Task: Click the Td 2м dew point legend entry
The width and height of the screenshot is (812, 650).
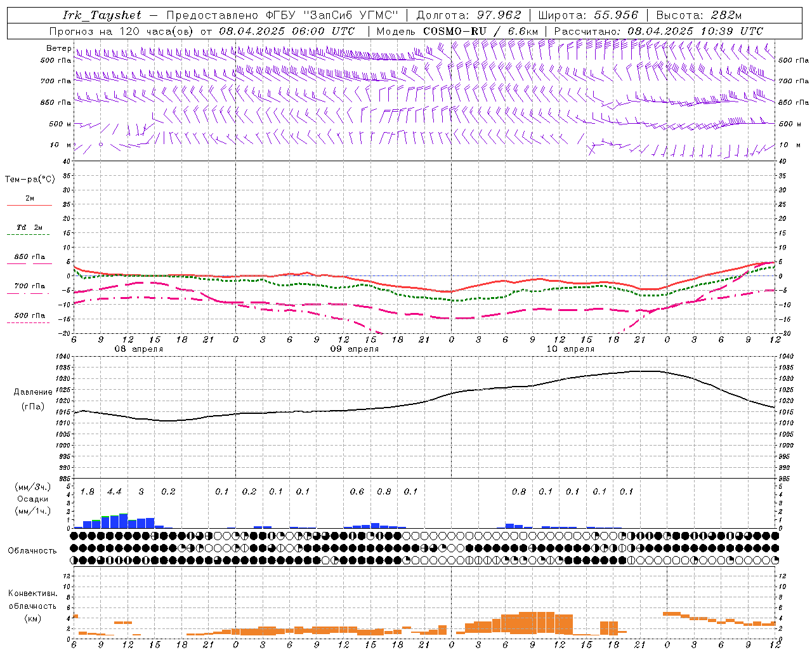Action: click(x=30, y=227)
